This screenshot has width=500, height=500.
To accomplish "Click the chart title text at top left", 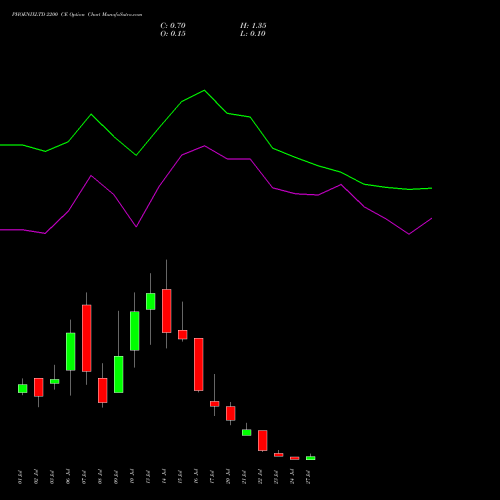I will 77,15.
